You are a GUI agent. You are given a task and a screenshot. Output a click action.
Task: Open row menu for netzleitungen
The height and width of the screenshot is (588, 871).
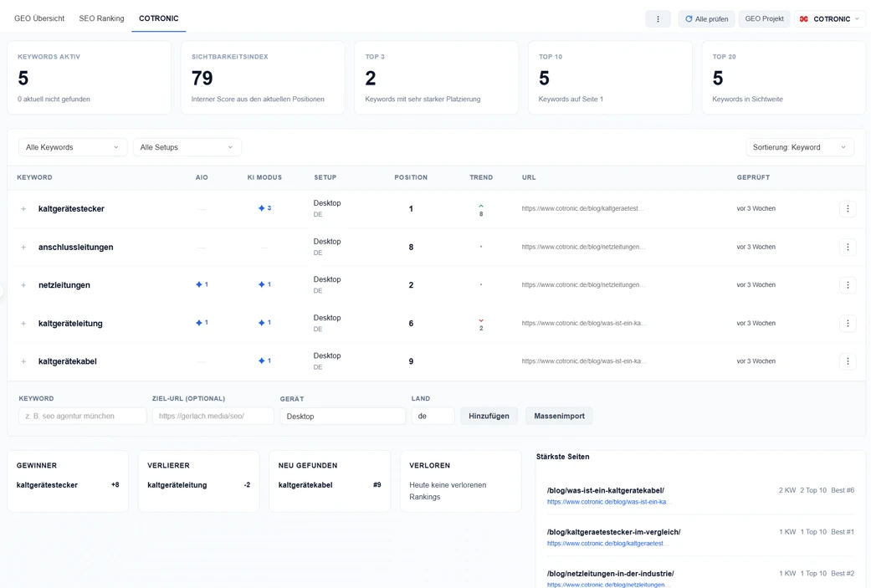[848, 285]
